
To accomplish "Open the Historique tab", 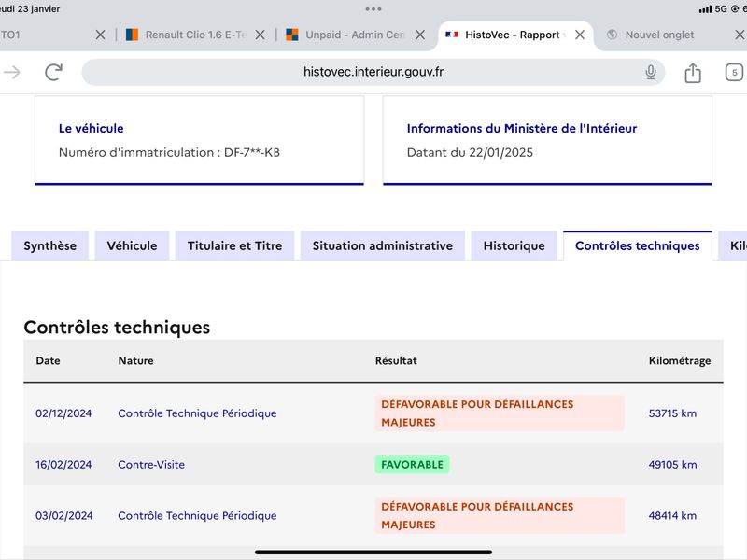I will (514, 245).
